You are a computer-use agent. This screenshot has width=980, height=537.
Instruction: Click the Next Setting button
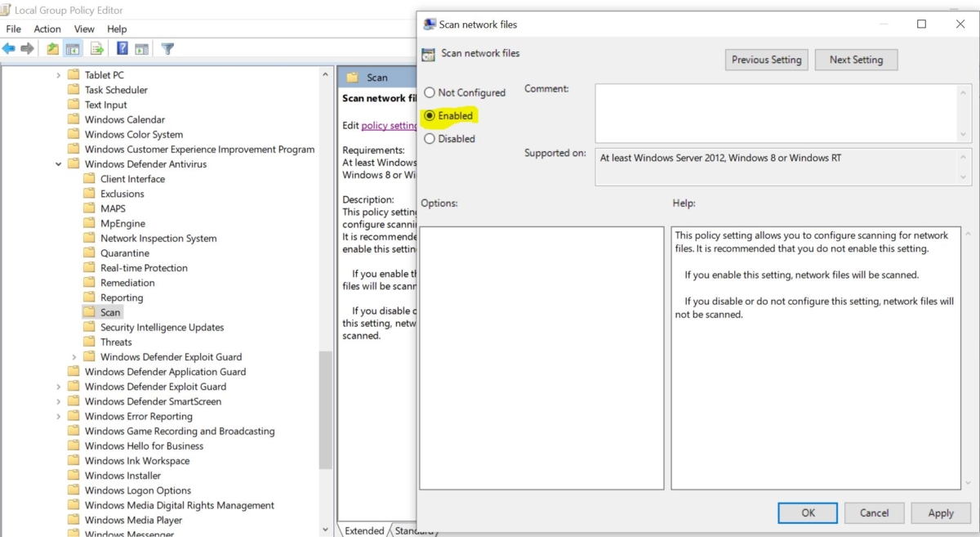856,59
